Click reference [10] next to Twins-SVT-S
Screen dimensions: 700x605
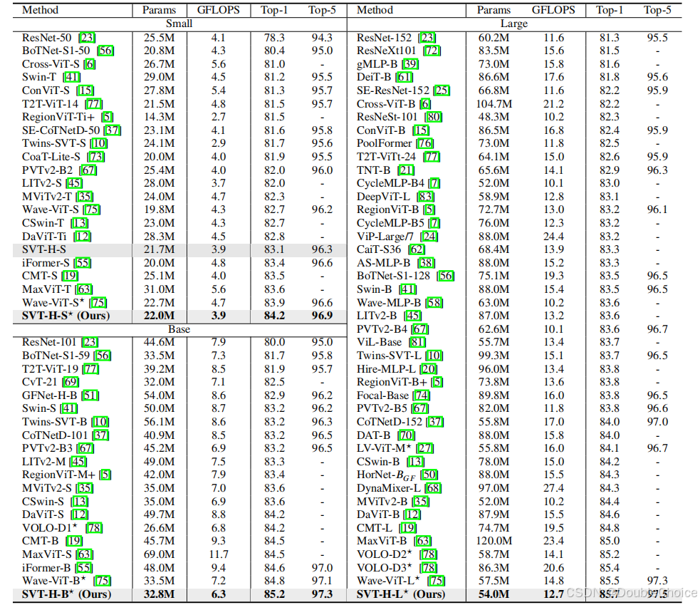pyautogui.click(x=99, y=143)
